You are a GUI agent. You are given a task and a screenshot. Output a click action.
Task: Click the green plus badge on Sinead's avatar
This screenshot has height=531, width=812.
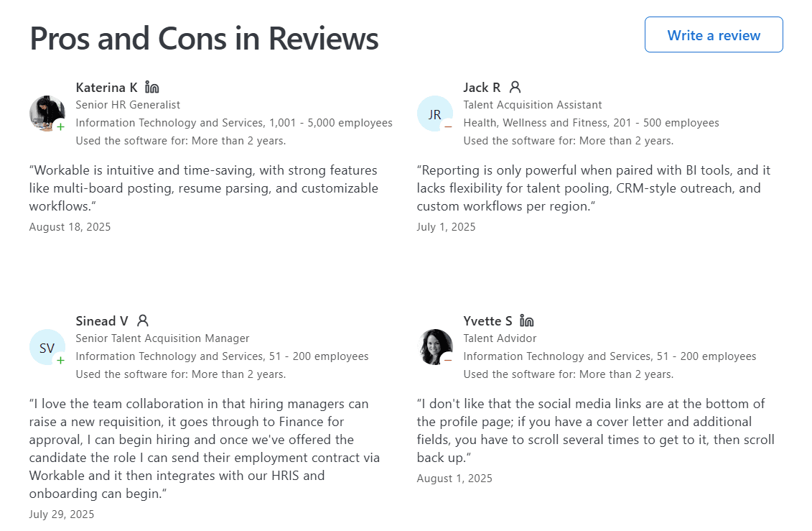coord(60,360)
